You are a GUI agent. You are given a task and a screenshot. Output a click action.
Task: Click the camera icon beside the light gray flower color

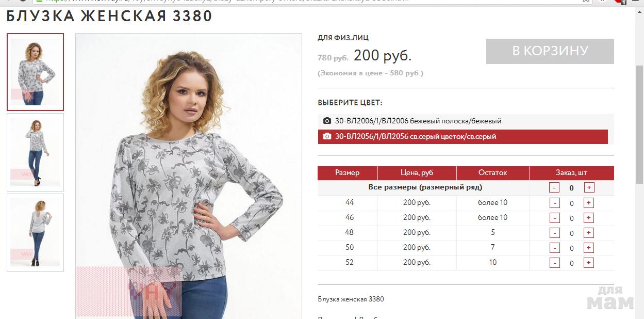[327, 137]
